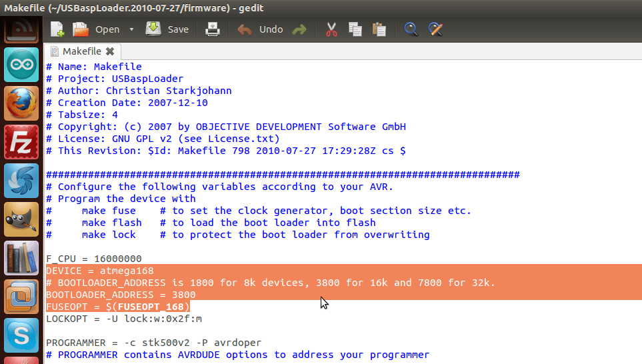Viewport: 642px width, 364px height.
Task: Click '# PROGRAMMER contains AVRDUDE options' line
Action: click(x=238, y=355)
